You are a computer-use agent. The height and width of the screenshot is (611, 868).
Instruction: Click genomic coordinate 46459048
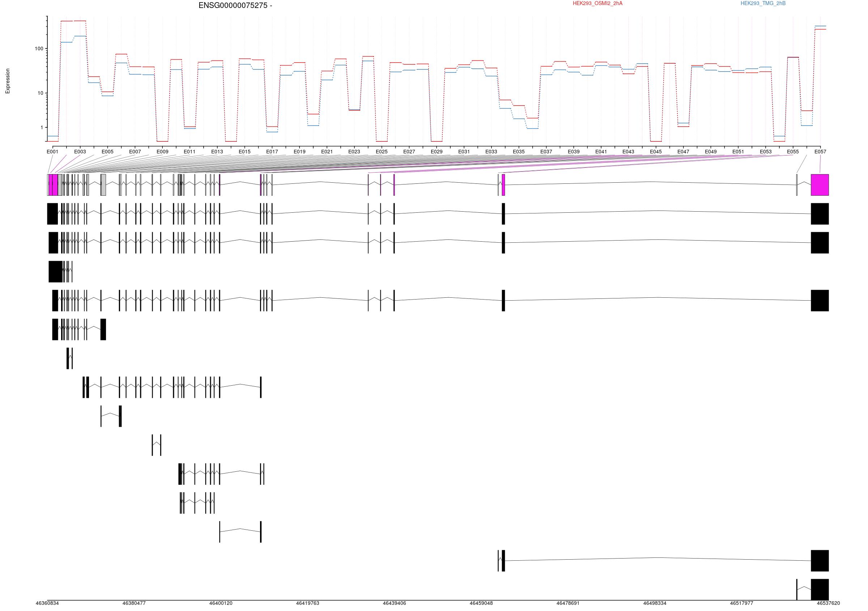[481, 603]
